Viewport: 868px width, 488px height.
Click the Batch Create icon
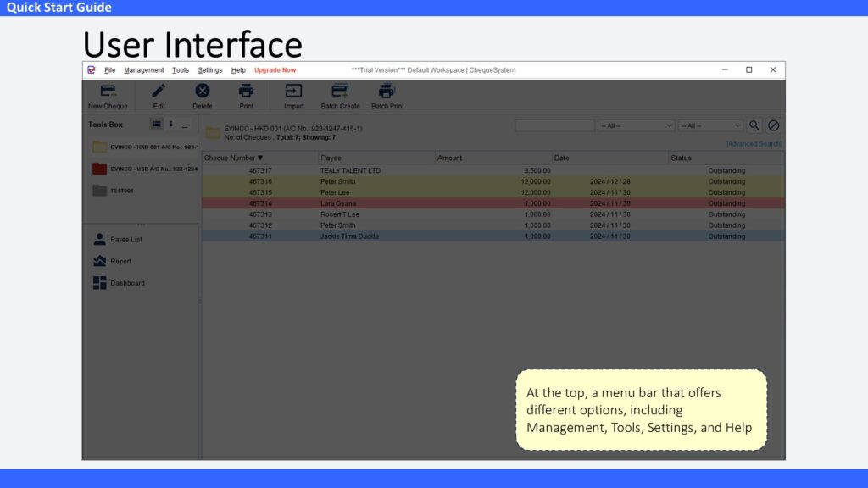pos(340,97)
